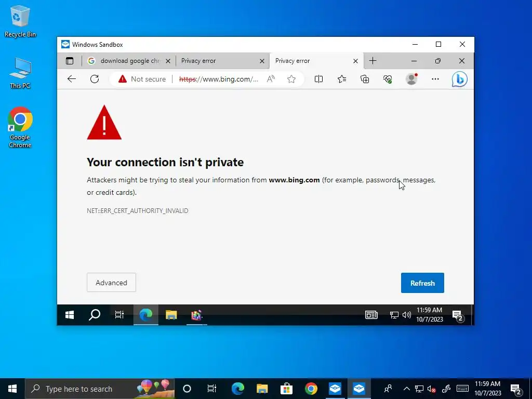Click the sandbox network tray icon
The width and height of the screenshot is (532, 399).
point(394,315)
